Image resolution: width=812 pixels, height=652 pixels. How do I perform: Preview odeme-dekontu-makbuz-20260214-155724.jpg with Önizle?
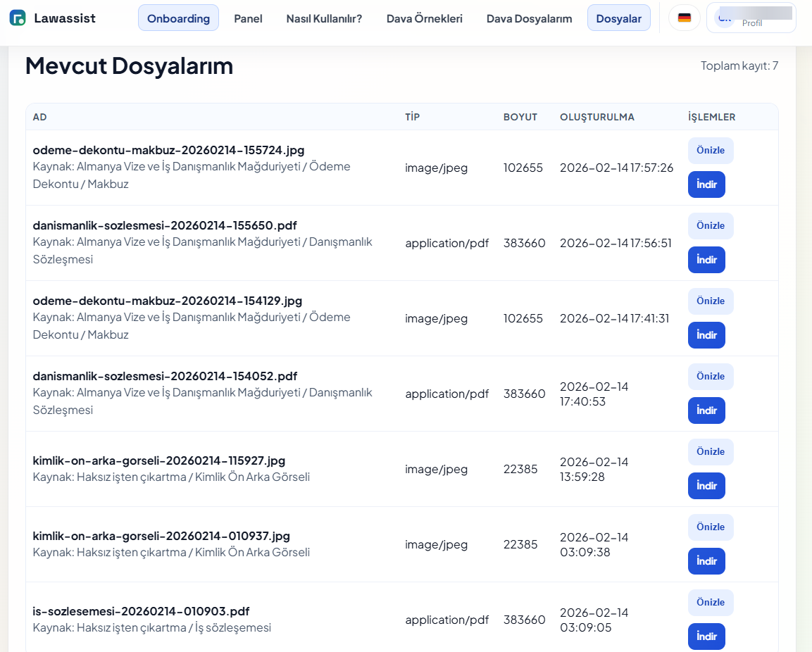pyautogui.click(x=711, y=150)
